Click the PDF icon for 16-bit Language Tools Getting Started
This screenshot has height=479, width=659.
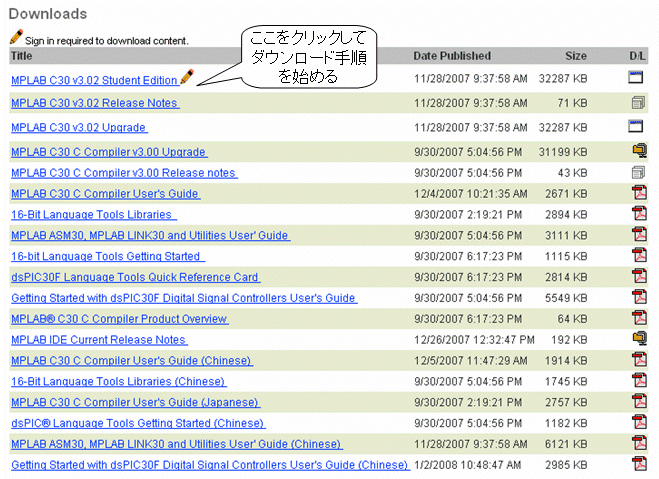coord(640,255)
